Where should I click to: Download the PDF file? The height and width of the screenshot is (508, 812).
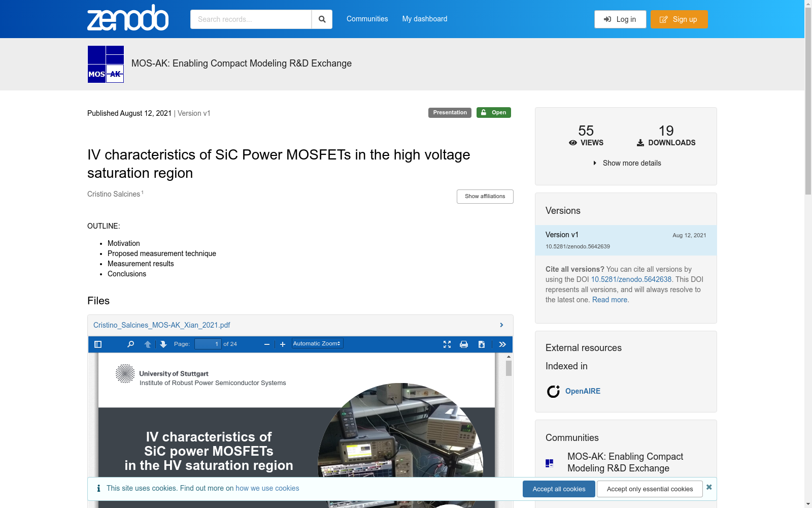point(482,344)
